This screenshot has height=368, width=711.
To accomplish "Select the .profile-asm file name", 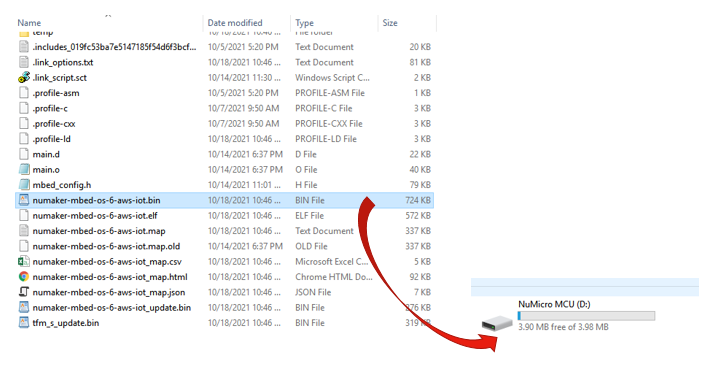I will (x=56, y=93).
